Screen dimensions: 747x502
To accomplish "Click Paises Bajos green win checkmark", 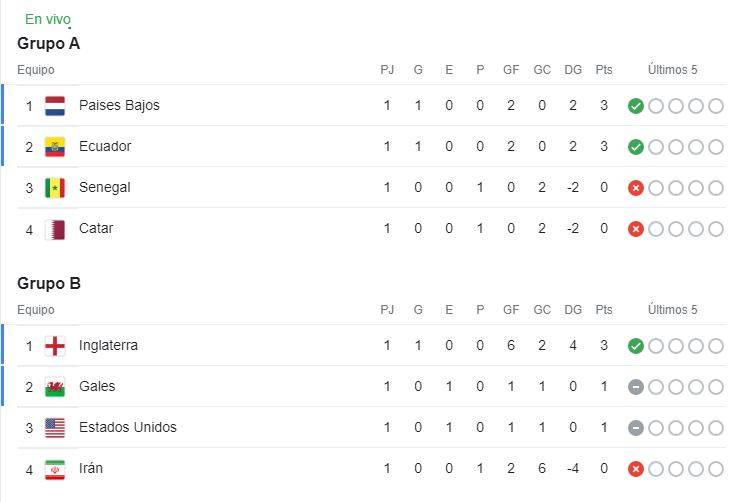I will point(636,106).
